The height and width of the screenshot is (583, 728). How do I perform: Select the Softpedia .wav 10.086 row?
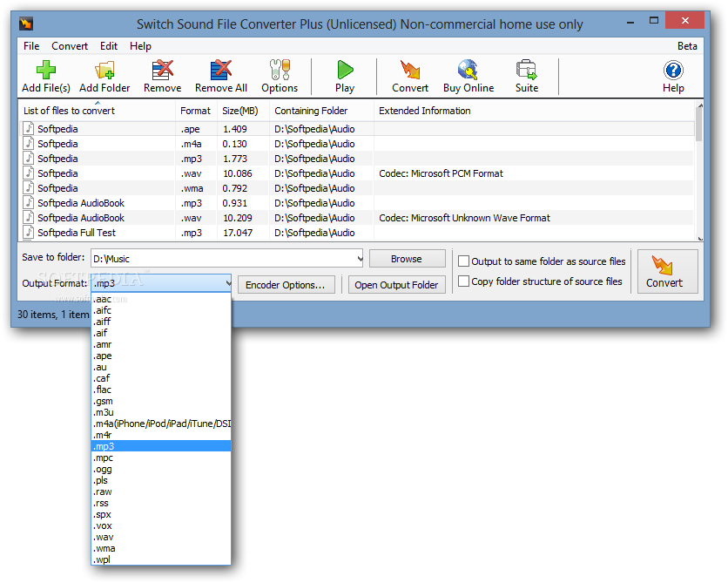[x=358, y=173]
